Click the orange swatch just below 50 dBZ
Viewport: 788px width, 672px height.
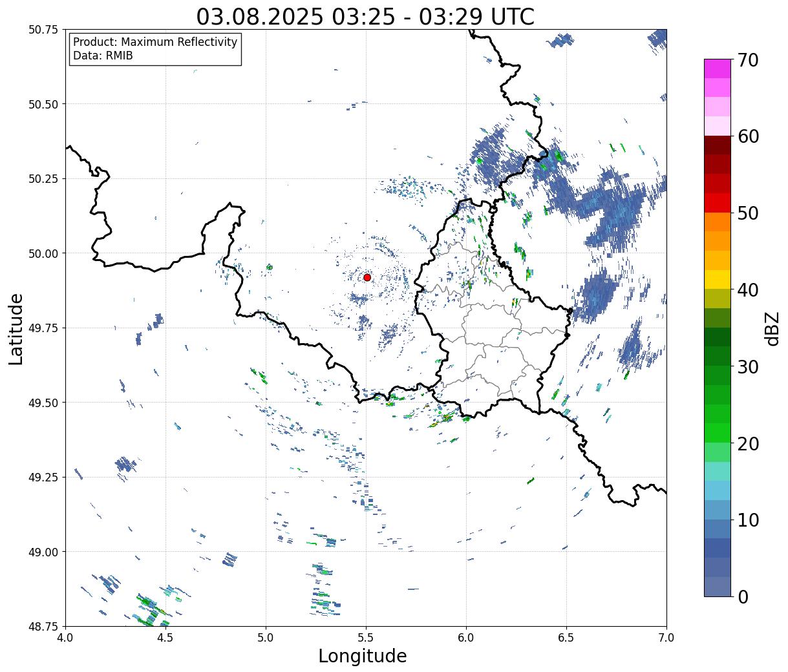coord(718,222)
